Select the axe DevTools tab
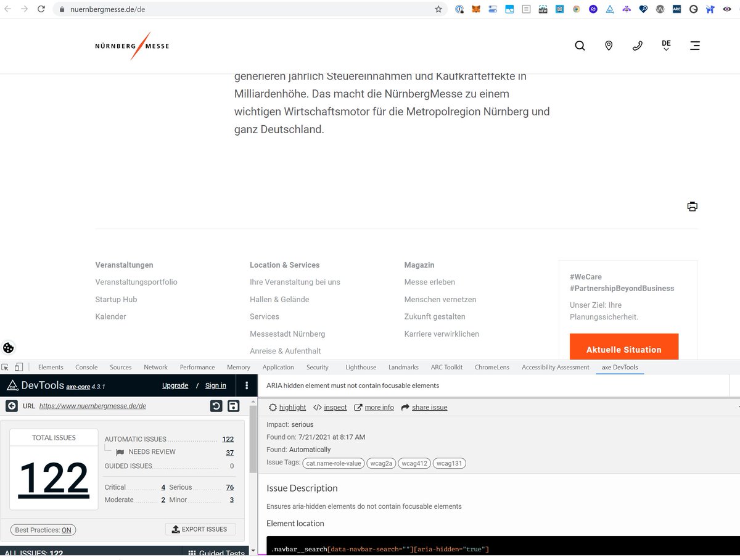This screenshot has width=740, height=560. pyautogui.click(x=620, y=367)
